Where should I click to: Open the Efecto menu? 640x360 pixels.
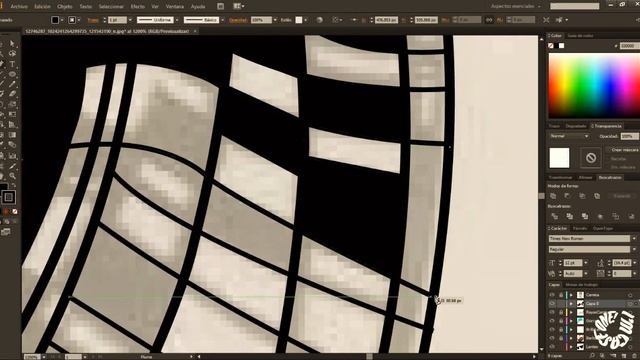(x=138, y=7)
